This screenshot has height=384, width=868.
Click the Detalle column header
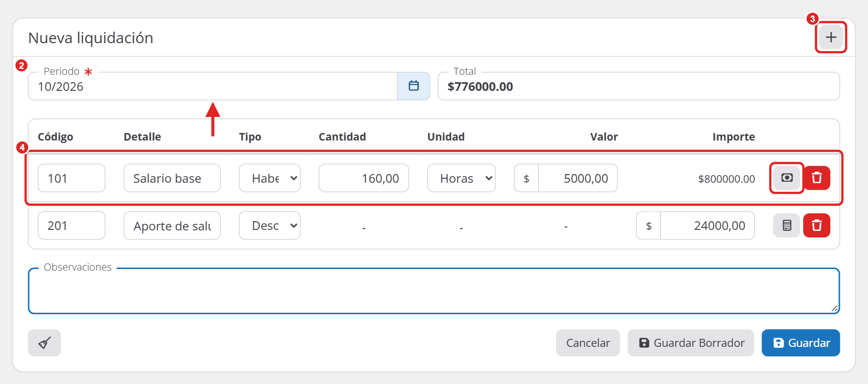(142, 137)
